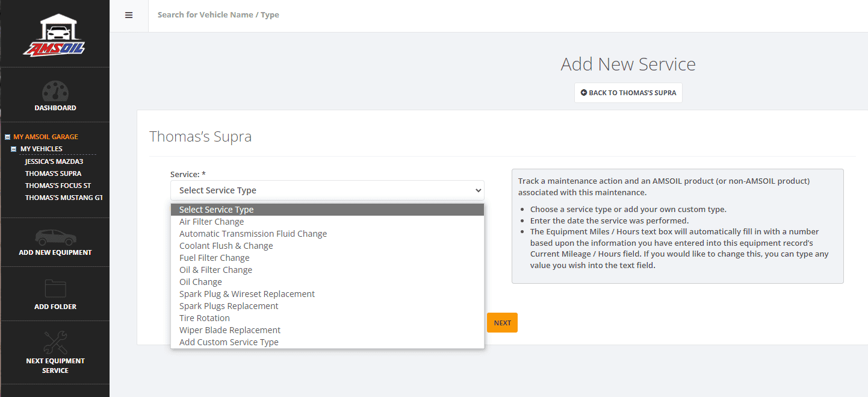Click My Vehicles folder label
This screenshot has width=868, height=397.
tap(42, 149)
